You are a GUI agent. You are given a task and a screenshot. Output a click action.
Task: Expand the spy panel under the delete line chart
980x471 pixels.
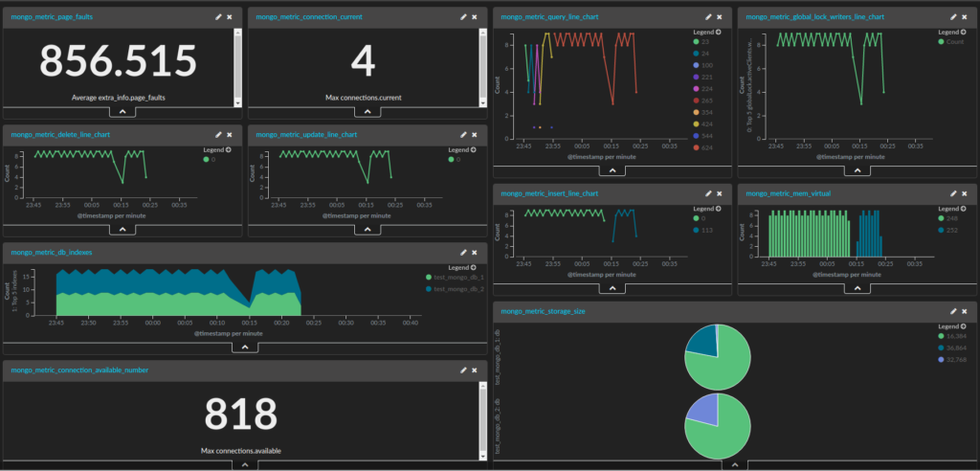[x=122, y=230]
